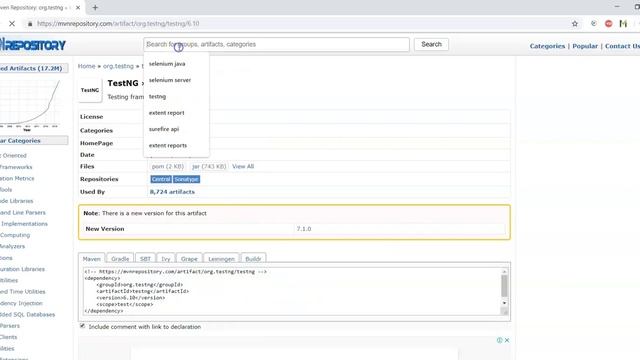Open 'Dependency Injection' category

[x=21, y=303]
